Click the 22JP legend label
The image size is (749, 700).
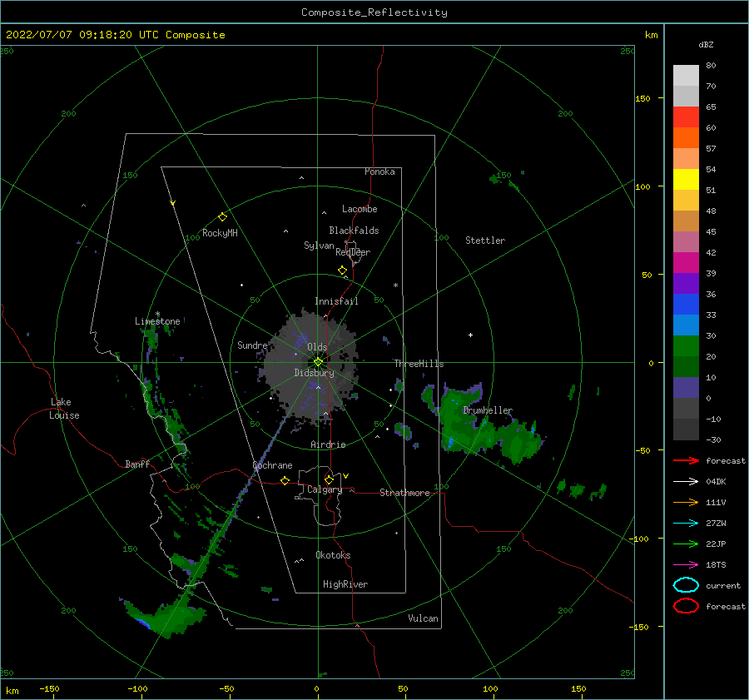pyautogui.click(x=716, y=544)
